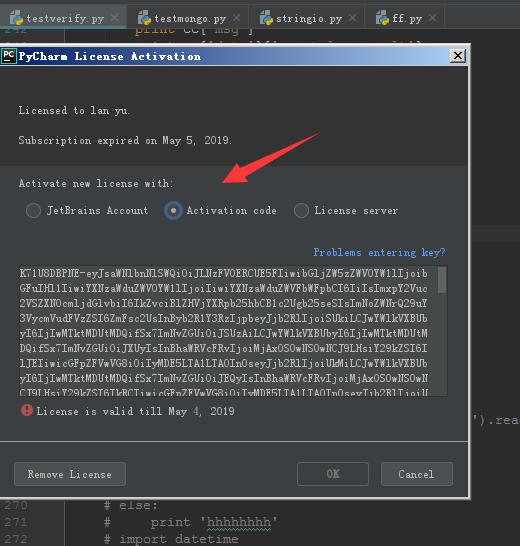Click the ff.py Python file icon
Screen dimensions: 520x546
[x=382, y=18]
